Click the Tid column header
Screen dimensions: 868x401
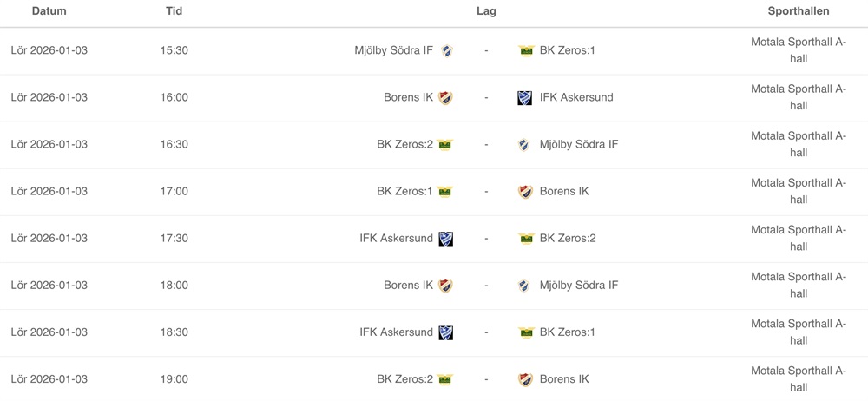pos(174,11)
